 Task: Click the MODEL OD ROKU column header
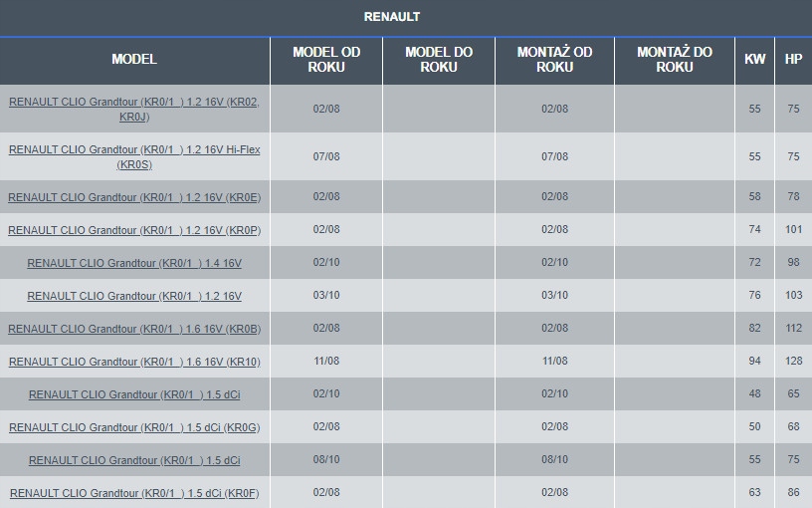point(326,60)
